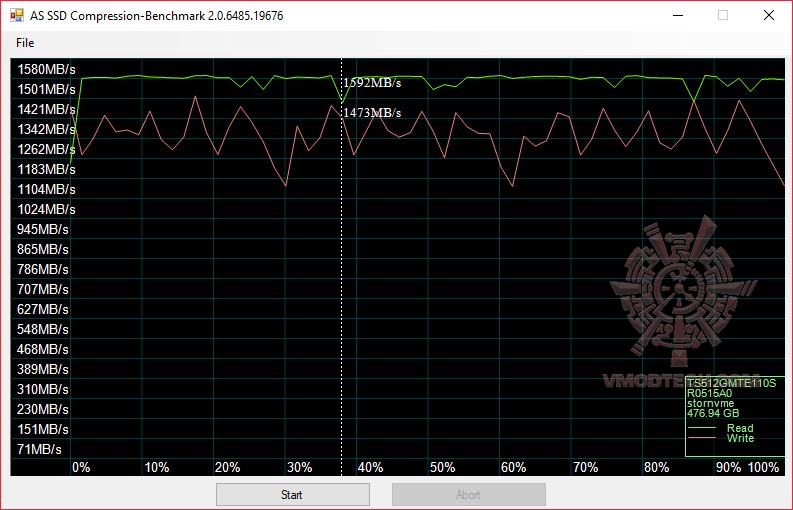Click the 1104MB/s axis label

point(46,189)
